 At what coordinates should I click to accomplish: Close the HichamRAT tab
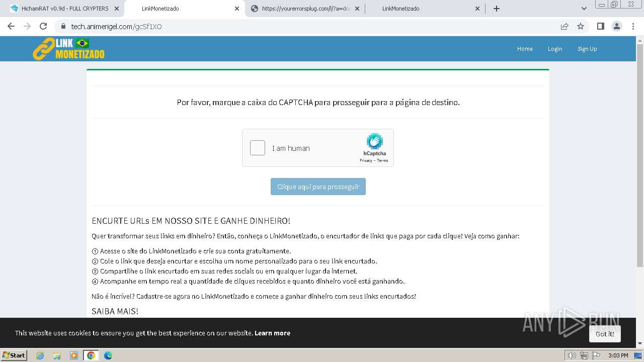(117, 9)
